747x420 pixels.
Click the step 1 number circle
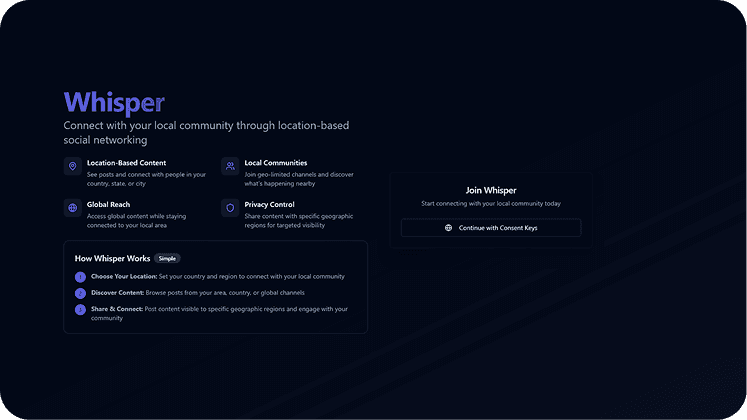click(81, 276)
